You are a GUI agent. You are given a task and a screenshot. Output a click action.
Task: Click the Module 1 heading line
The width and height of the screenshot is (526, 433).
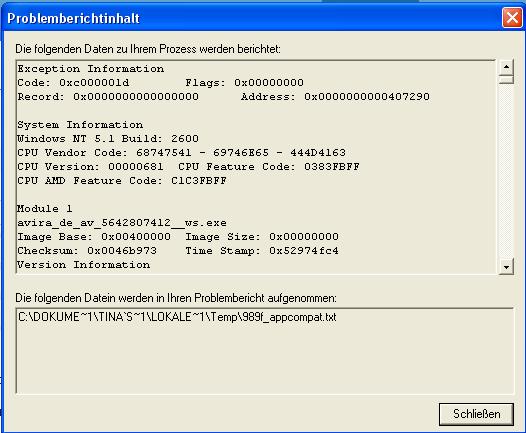[45, 209]
